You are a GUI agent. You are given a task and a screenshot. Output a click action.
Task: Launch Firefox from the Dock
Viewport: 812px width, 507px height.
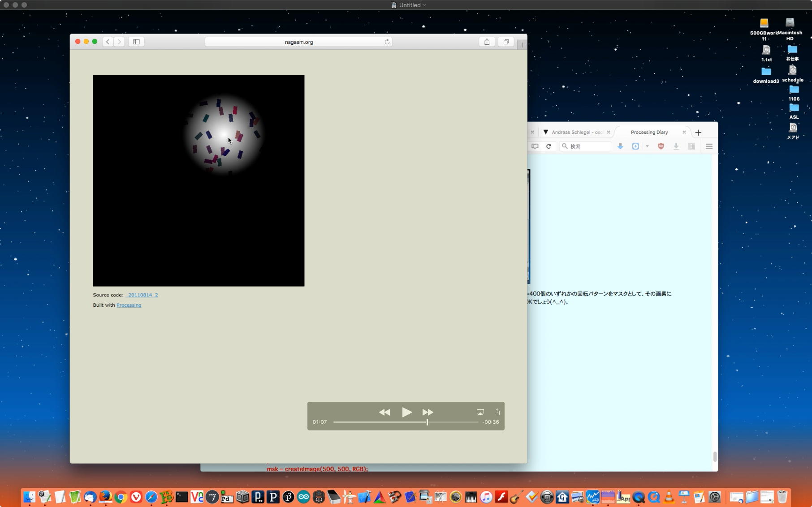coord(105,497)
